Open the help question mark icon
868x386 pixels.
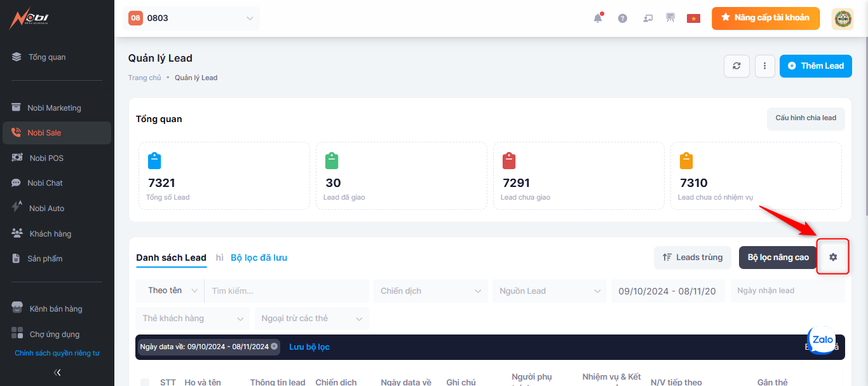[x=623, y=18]
